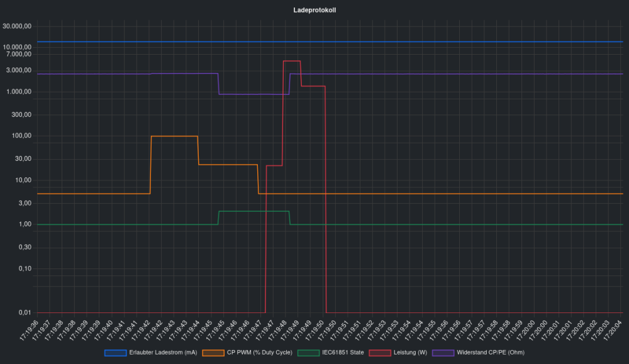
Task: Click the 1.000,00 y-axis label
Action: point(18,92)
